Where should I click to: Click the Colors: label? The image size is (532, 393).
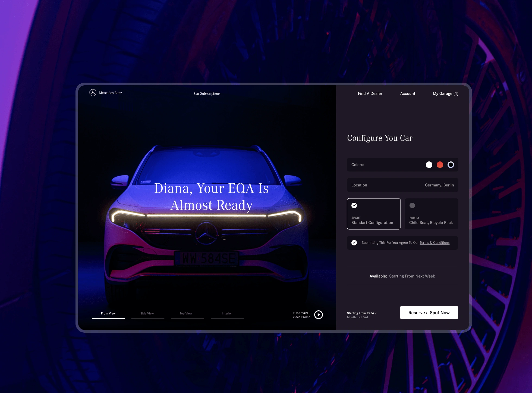coord(358,165)
